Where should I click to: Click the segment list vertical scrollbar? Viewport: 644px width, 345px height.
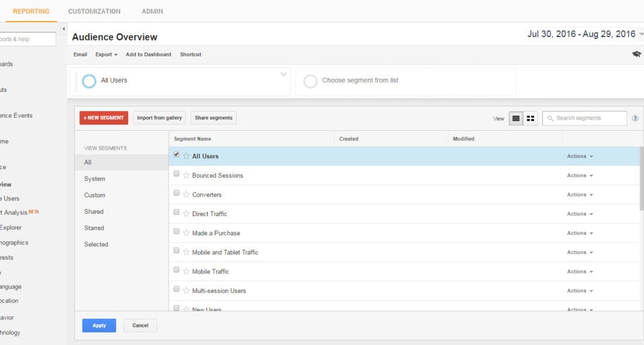click(x=641, y=178)
